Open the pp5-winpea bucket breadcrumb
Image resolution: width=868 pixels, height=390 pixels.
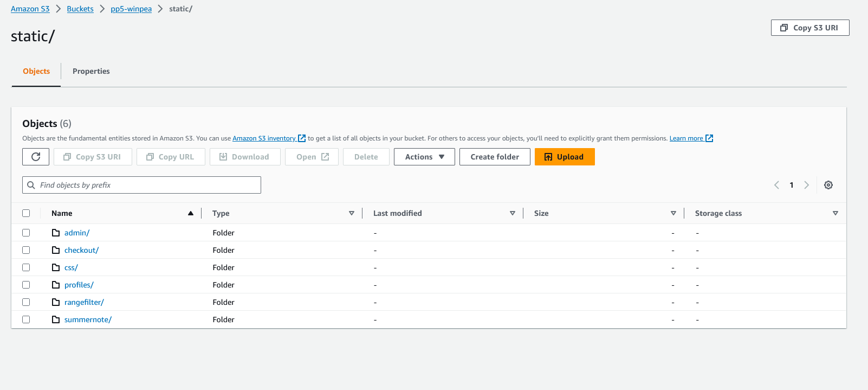131,9
